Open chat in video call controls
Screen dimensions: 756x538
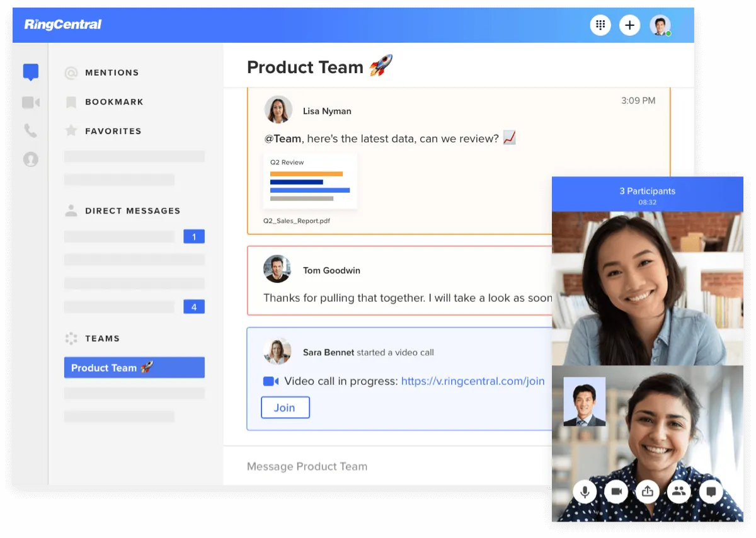[x=711, y=491]
